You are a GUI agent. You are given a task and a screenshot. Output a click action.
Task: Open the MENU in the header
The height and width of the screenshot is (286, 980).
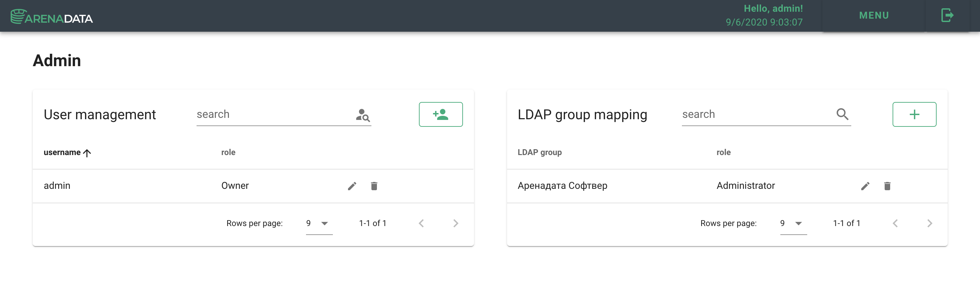point(874,16)
